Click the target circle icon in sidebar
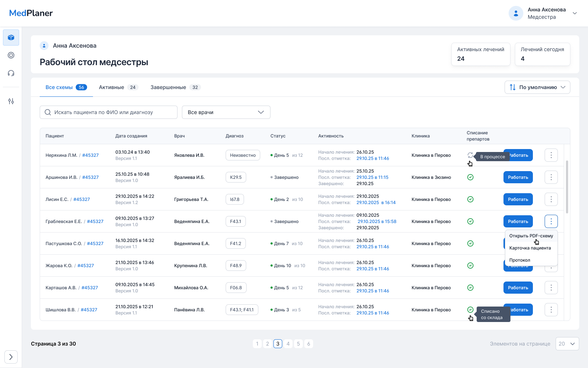588x368 pixels. coord(11,55)
